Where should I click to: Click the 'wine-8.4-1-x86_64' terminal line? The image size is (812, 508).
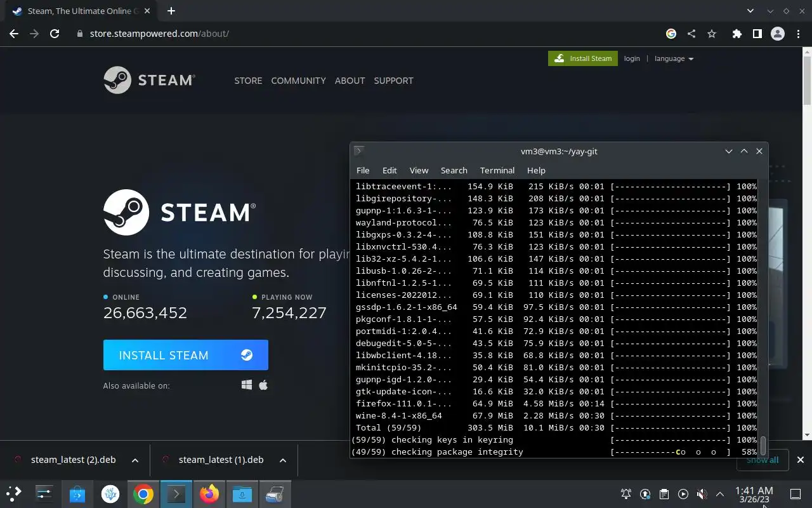coord(556,416)
